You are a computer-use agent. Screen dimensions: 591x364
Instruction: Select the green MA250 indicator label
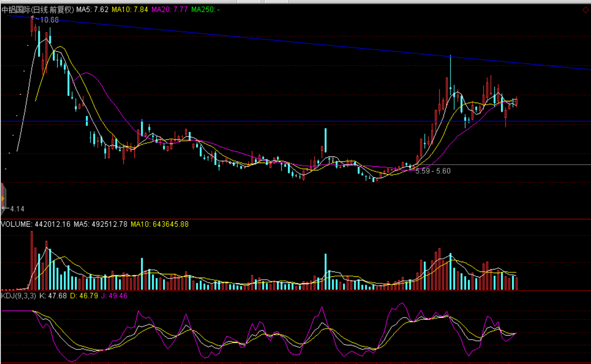[x=206, y=9]
